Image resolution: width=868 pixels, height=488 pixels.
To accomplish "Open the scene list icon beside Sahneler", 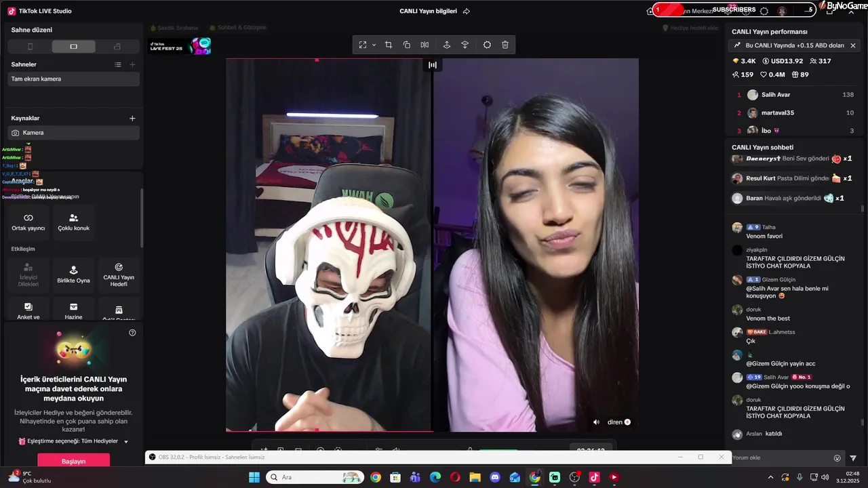I will tap(118, 64).
